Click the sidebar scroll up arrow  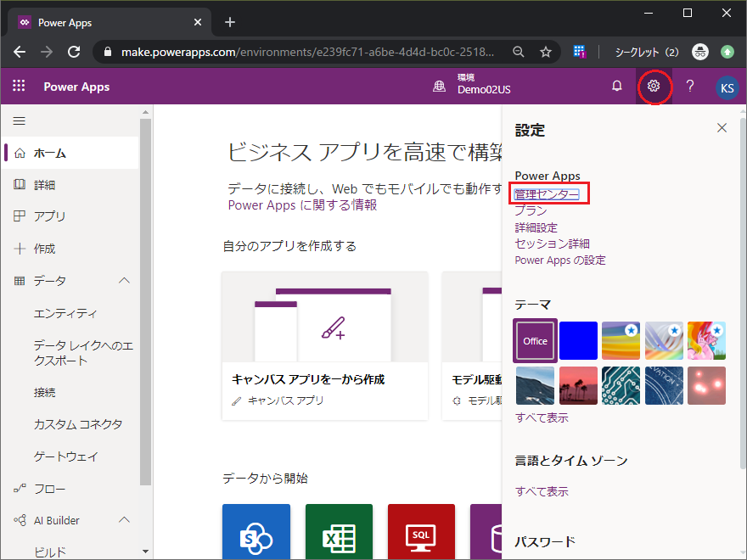click(x=145, y=112)
